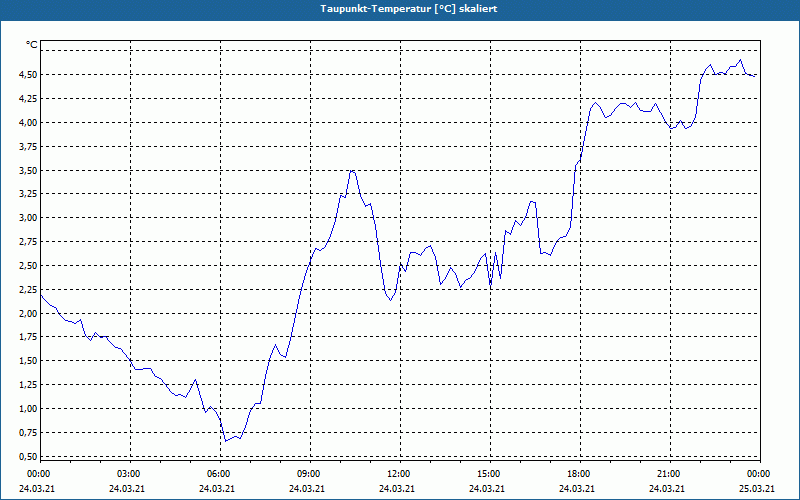Image resolution: width=800 pixels, height=500 pixels.
Task: Click the "21:00" time label
Action: [670, 474]
